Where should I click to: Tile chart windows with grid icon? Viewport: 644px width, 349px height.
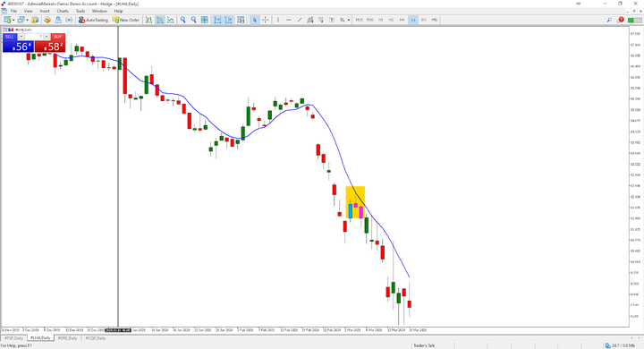pos(205,20)
